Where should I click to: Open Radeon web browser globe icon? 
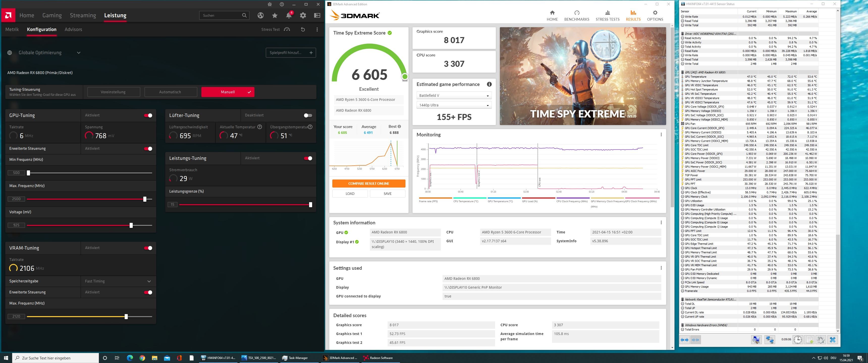click(260, 15)
